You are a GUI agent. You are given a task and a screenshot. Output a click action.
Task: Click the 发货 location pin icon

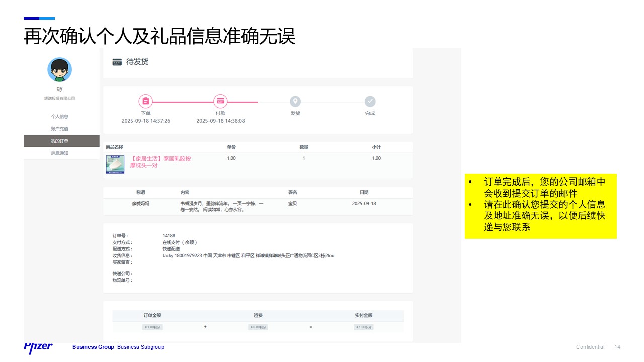tap(295, 101)
